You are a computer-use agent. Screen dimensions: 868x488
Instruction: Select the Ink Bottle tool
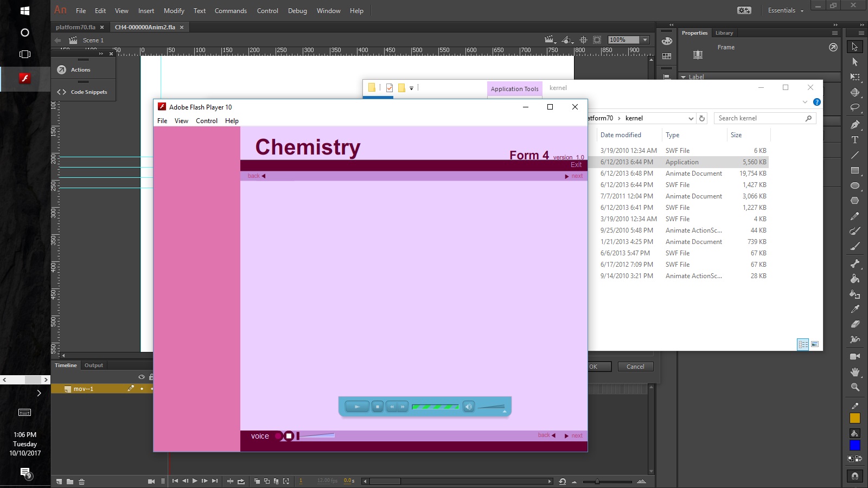pyautogui.click(x=855, y=294)
